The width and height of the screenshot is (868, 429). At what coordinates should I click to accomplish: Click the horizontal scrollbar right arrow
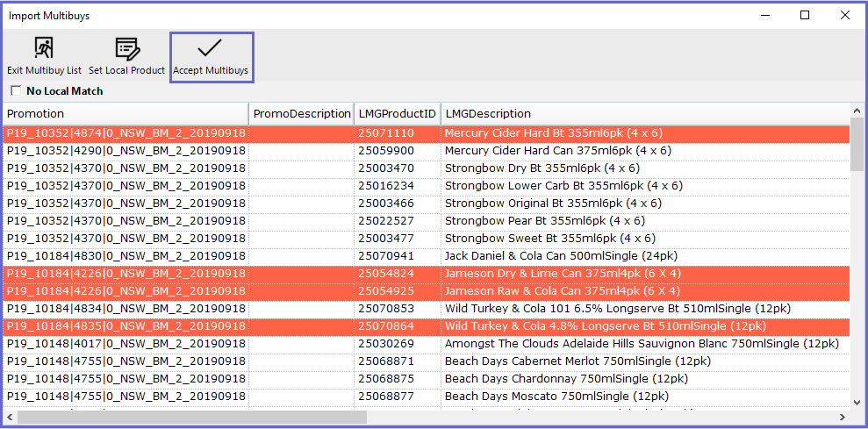[x=843, y=417]
